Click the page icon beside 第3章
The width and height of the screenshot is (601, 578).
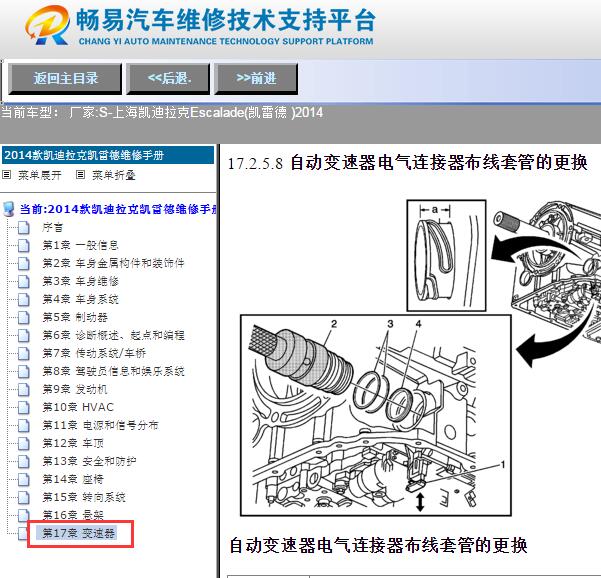pyautogui.click(x=24, y=282)
